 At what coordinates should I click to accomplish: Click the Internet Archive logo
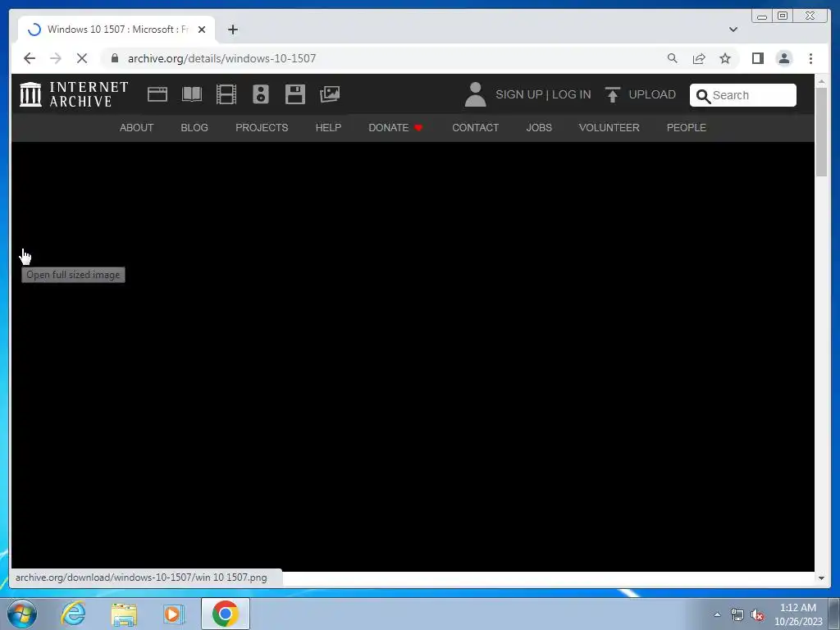pos(74,94)
